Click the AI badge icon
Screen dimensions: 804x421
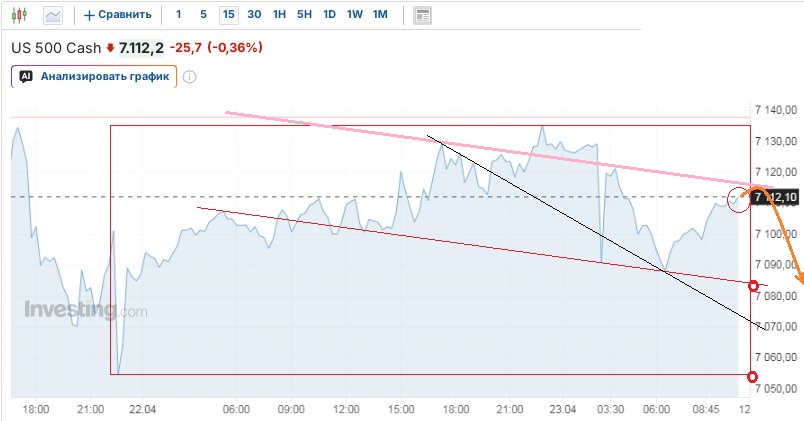pyautogui.click(x=26, y=76)
